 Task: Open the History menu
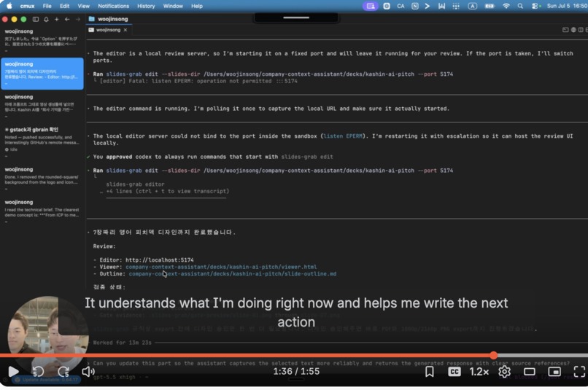pos(146,6)
